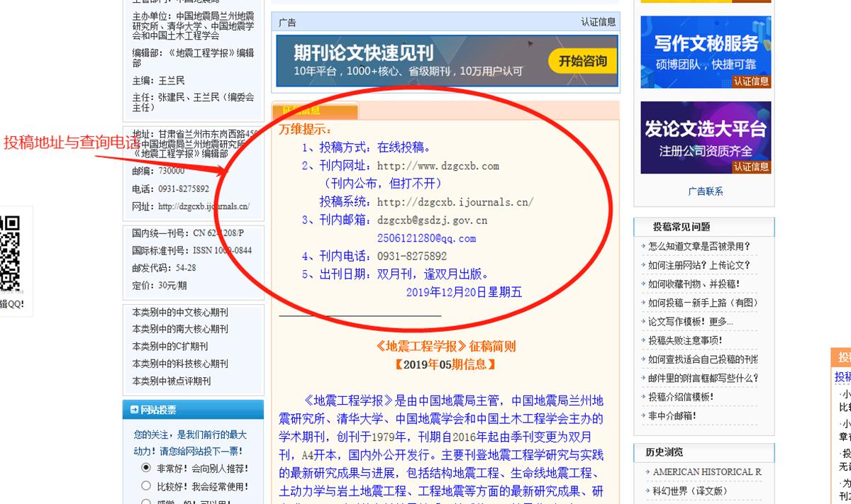The height and width of the screenshot is (504, 851).
Task: Open the 广告联系 link
Action: click(x=705, y=191)
